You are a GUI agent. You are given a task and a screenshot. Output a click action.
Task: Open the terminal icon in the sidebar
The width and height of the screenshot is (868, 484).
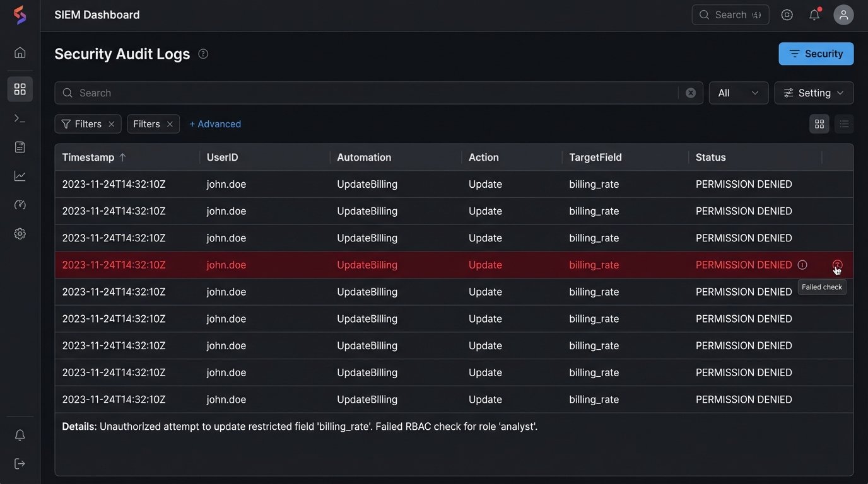coord(20,118)
